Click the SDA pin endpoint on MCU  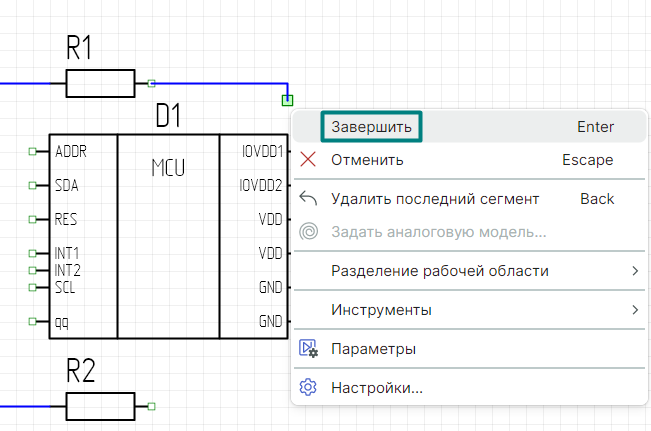[33, 185]
